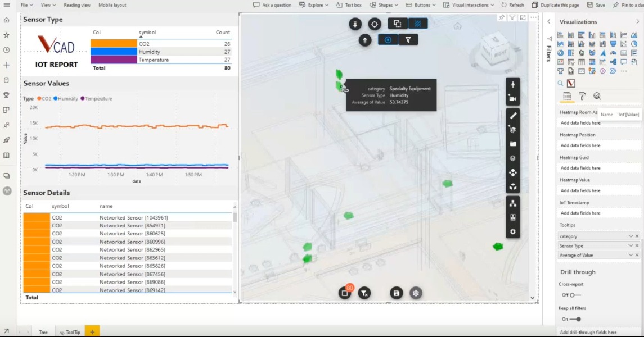Enter focus mode for the Vcad visual
This screenshot has height=337, width=644.
click(x=523, y=17)
